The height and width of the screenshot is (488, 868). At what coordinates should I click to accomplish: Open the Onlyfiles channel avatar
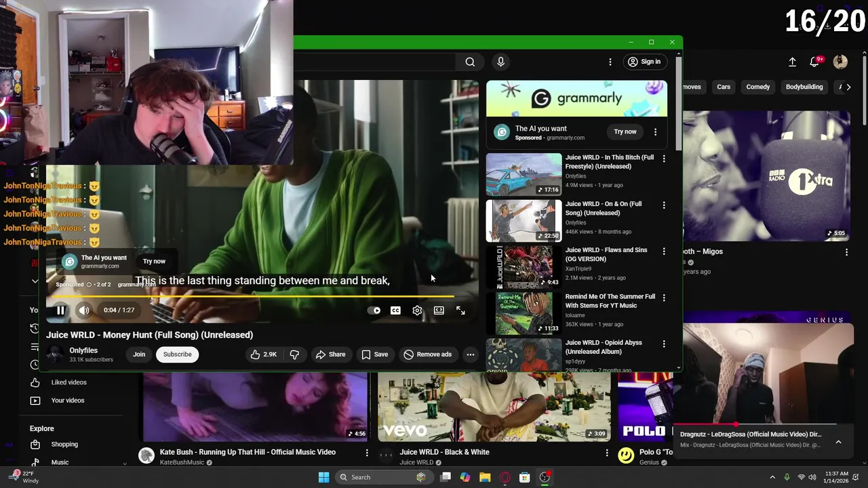[x=55, y=354]
